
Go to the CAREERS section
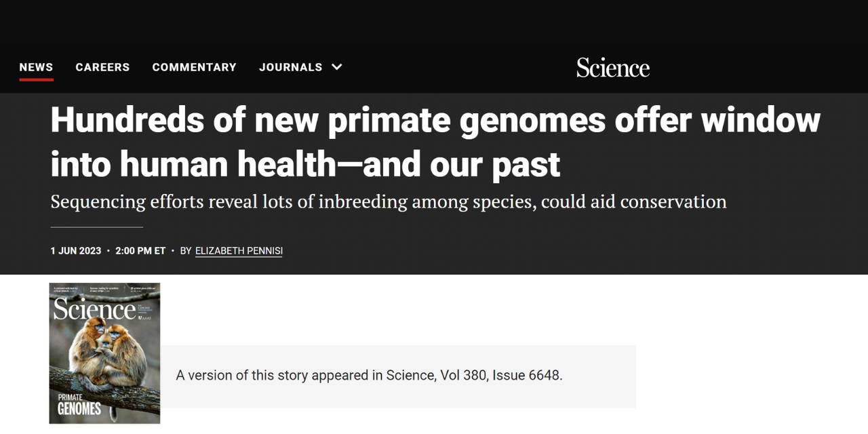tap(102, 67)
